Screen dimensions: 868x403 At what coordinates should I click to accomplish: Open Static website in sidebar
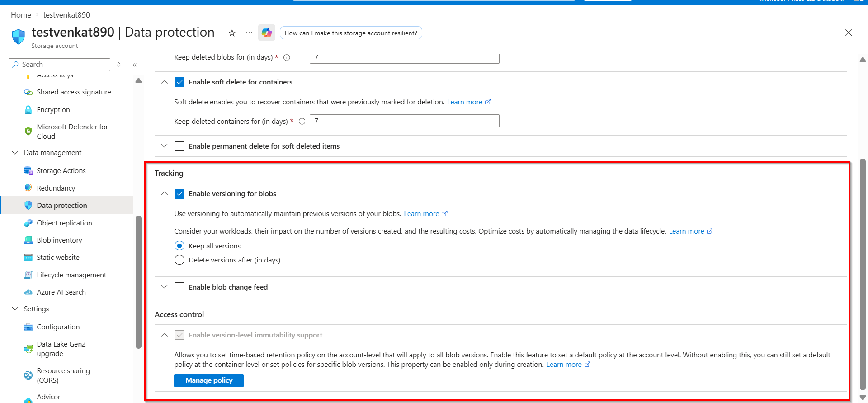[x=52, y=258]
